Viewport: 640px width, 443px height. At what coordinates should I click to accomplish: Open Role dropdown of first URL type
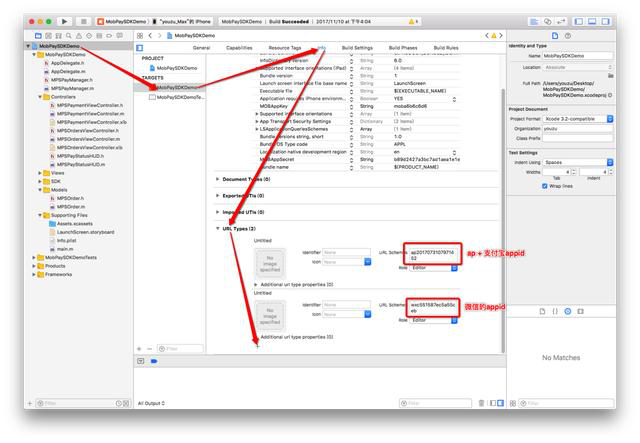pos(433,268)
